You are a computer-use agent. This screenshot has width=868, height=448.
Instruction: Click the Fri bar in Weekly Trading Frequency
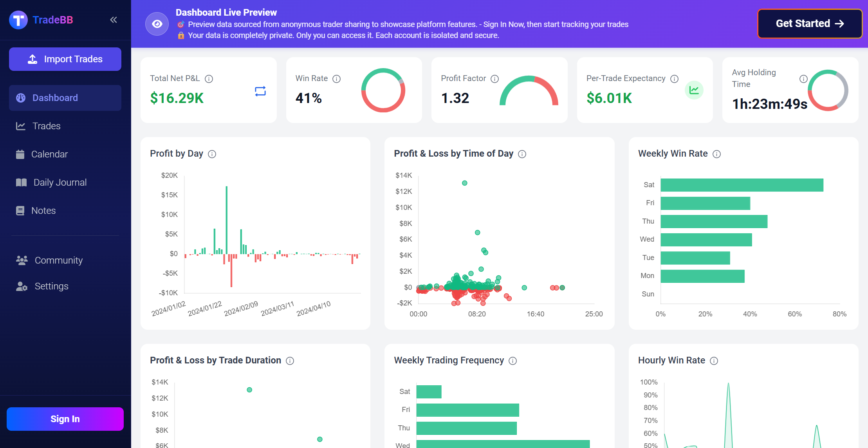(467, 410)
